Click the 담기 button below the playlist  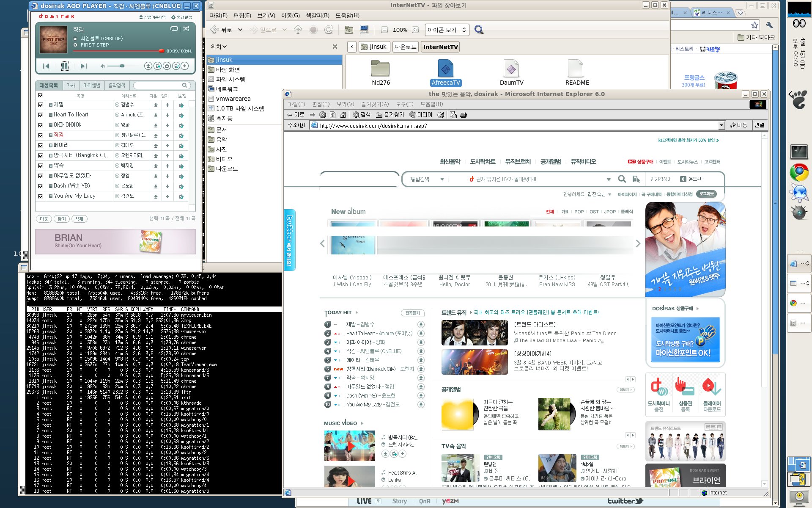pyautogui.click(x=62, y=219)
